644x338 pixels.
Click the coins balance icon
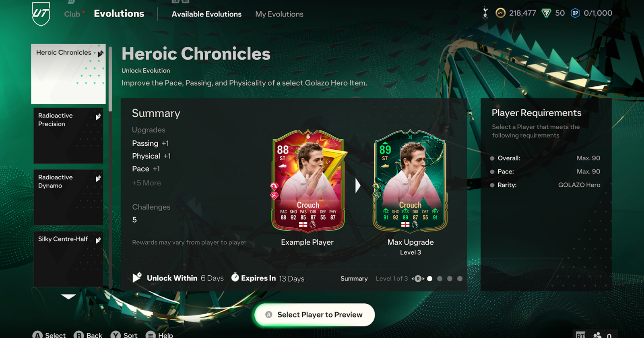(500, 13)
